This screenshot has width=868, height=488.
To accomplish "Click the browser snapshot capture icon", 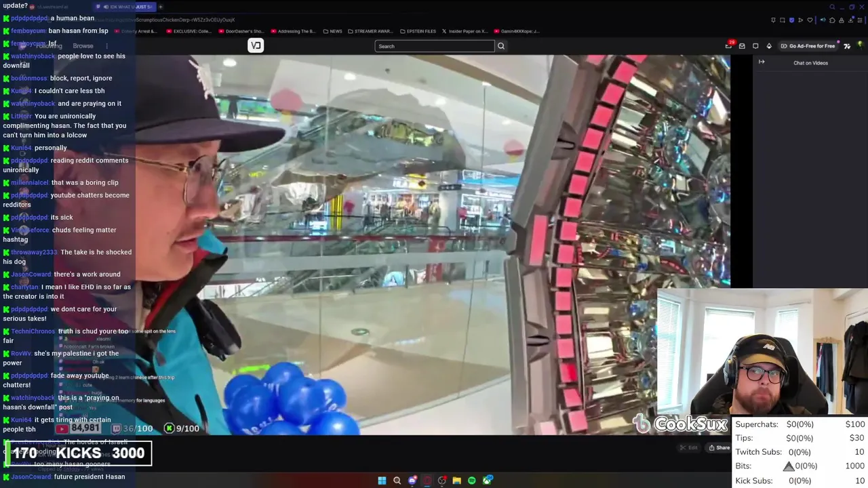I will coord(783,20).
